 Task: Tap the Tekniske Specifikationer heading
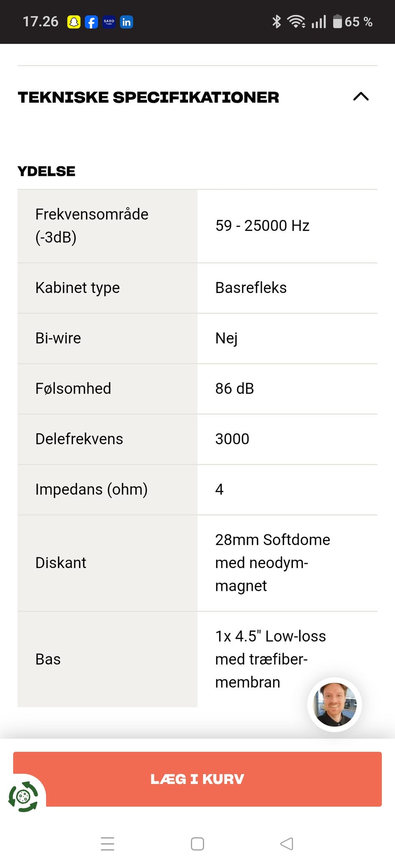[x=148, y=97]
